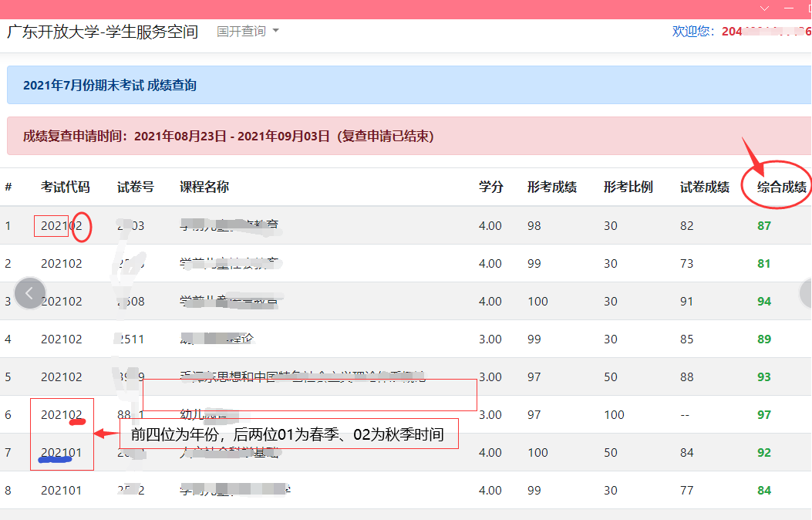Click the 试卷号 column header

pos(135,187)
